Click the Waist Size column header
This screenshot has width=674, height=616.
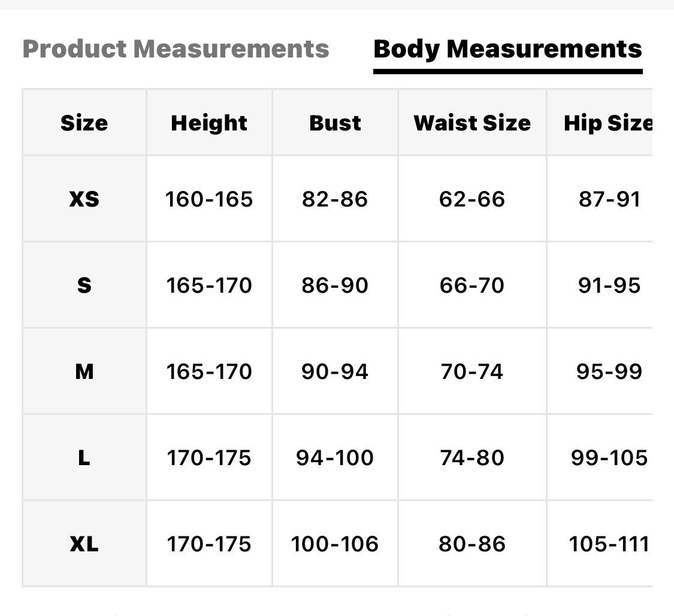coord(472,123)
